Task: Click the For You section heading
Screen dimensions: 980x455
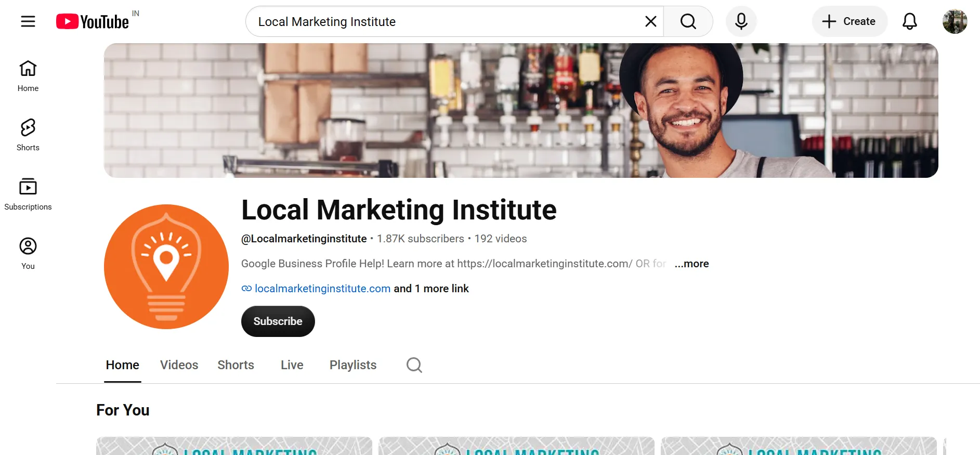Action: click(x=123, y=410)
